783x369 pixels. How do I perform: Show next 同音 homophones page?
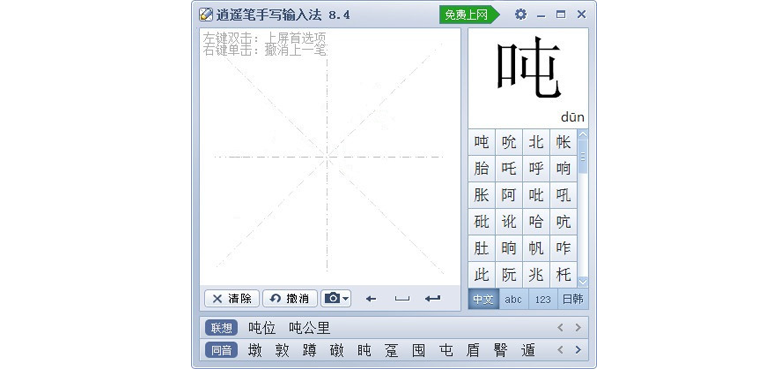(578, 350)
